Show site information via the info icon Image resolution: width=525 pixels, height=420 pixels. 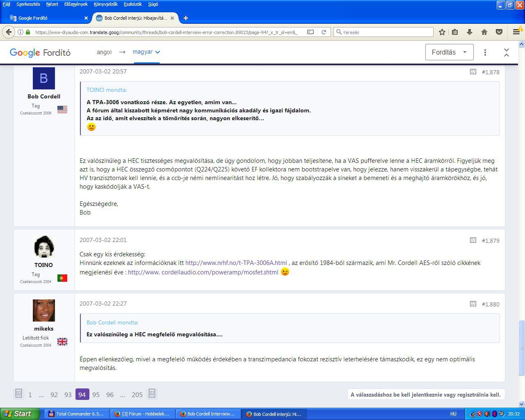[20, 32]
